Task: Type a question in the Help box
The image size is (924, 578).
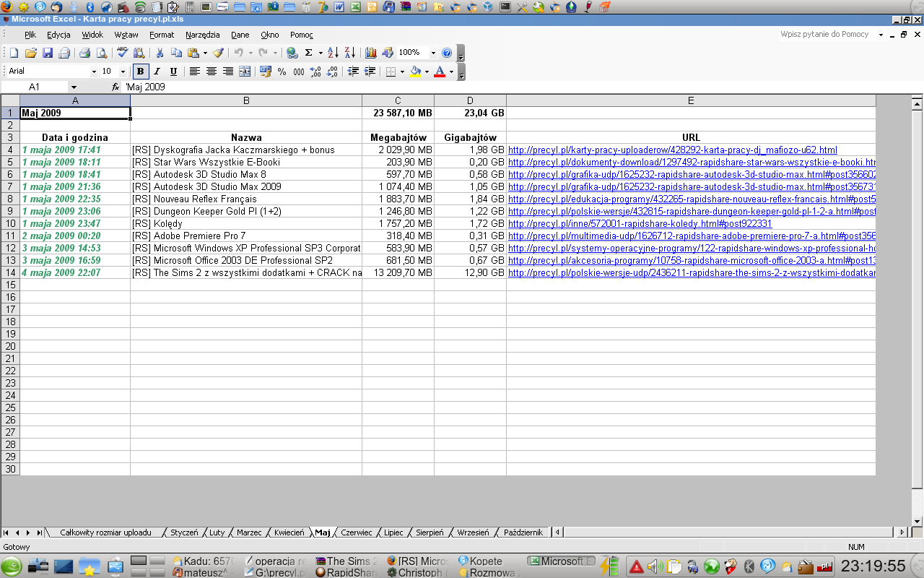Action: [827, 35]
